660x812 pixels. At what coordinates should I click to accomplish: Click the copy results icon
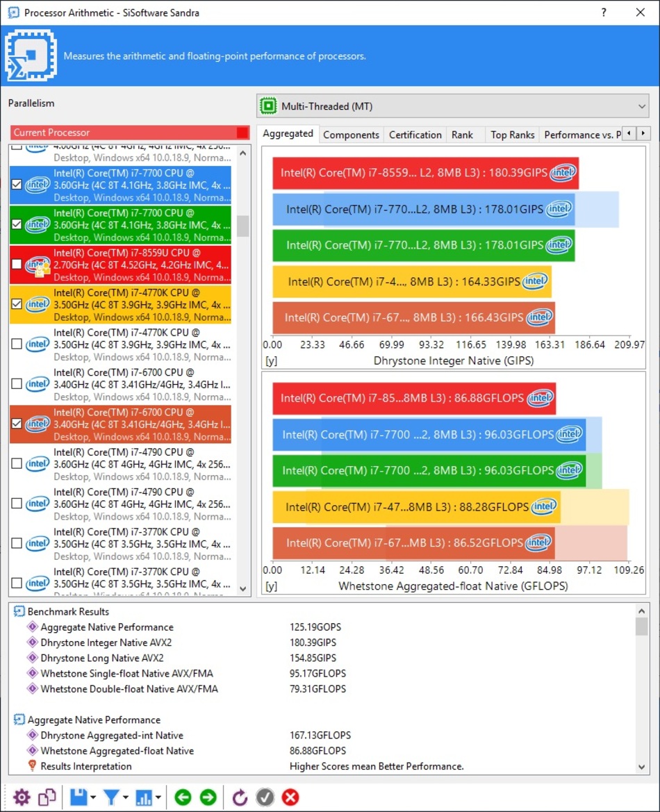[47, 797]
